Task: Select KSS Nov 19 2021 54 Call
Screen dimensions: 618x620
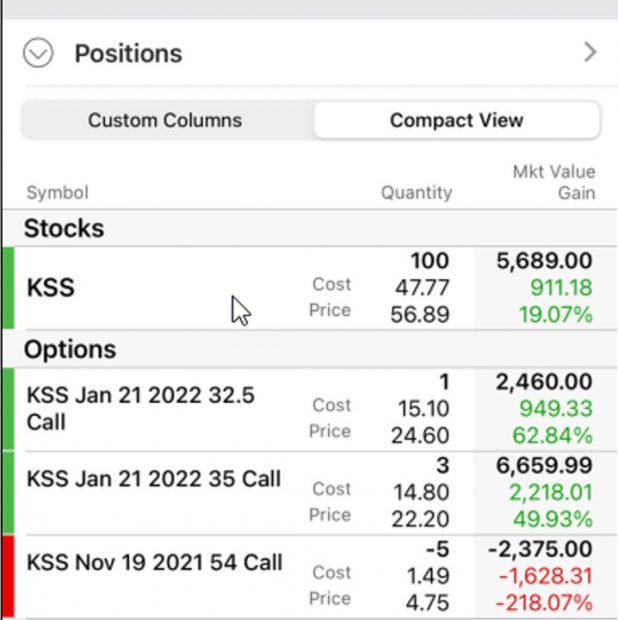Action: tap(310, 577)
